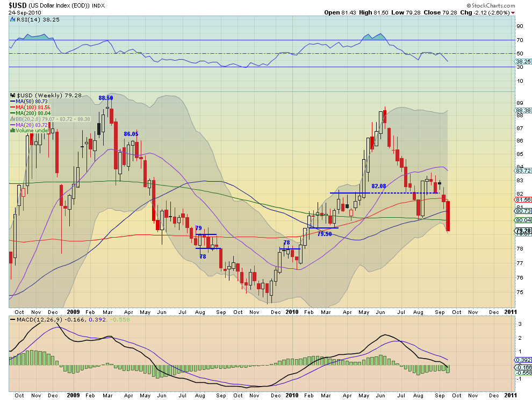Image resolution: width=532 pixels, height=400 pixels.
Task: Select the Low 79.28 header value
Action: (406, 12)
